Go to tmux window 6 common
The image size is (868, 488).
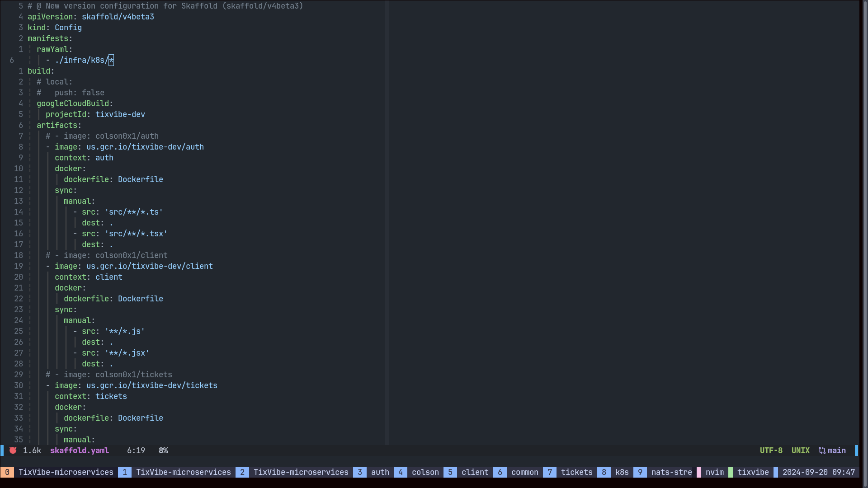coord(524,472)
